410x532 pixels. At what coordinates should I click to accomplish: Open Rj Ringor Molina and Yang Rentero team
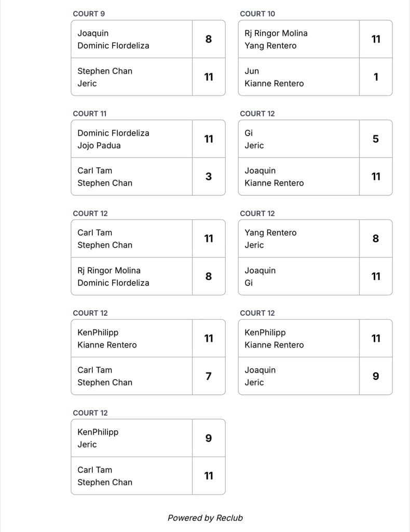coord(315,39)
